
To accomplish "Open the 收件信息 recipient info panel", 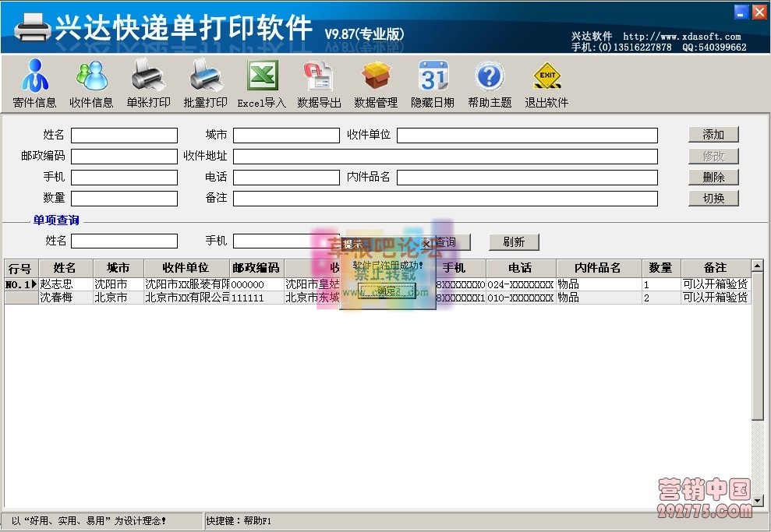I will pyautogui.click(x=91, y=82).
